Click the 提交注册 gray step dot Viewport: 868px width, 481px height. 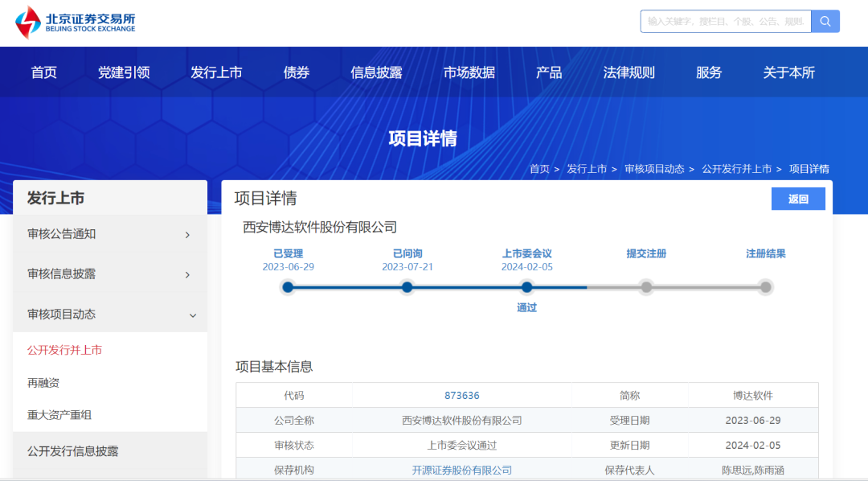[646, 287]
